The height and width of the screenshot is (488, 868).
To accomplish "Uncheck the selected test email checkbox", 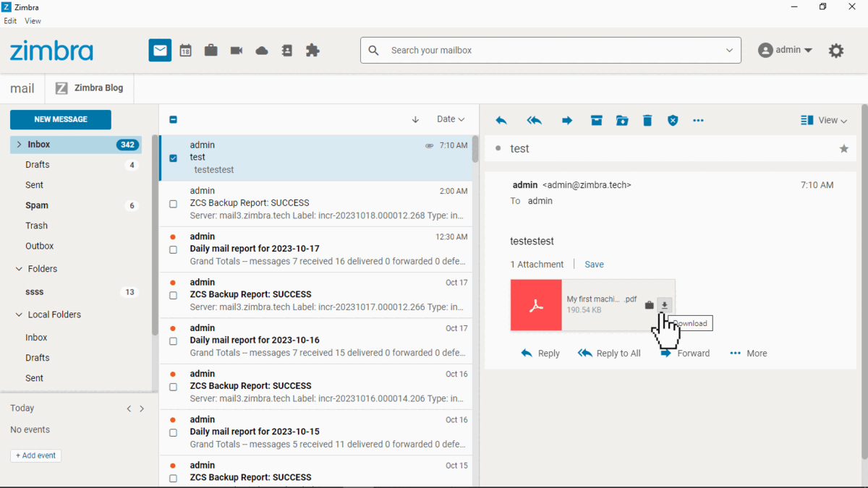I will tap(172, 157).
